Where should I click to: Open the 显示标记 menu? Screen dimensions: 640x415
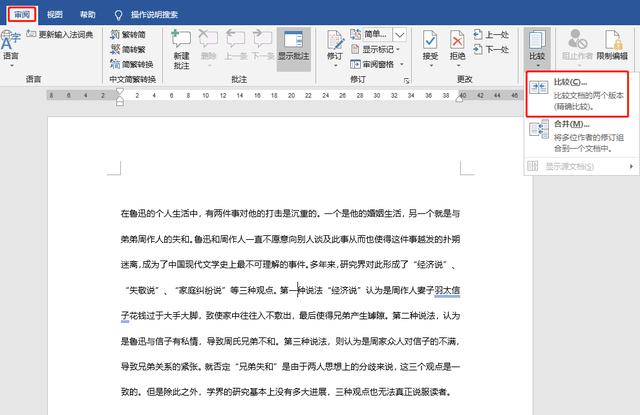(x=376, y=49)
